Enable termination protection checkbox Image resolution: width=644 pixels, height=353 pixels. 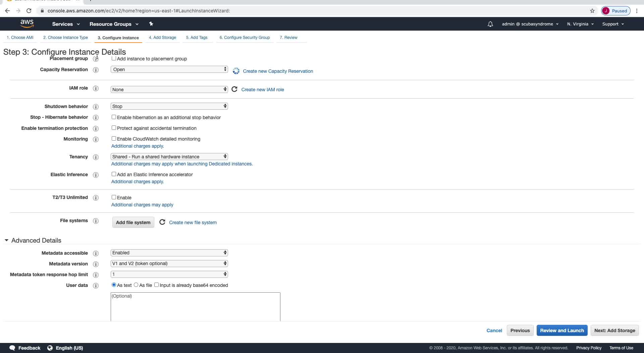point(114,128)
